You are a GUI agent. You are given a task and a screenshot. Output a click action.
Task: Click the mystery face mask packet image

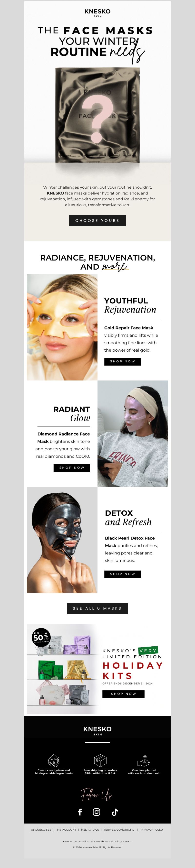tap(97, 115)
